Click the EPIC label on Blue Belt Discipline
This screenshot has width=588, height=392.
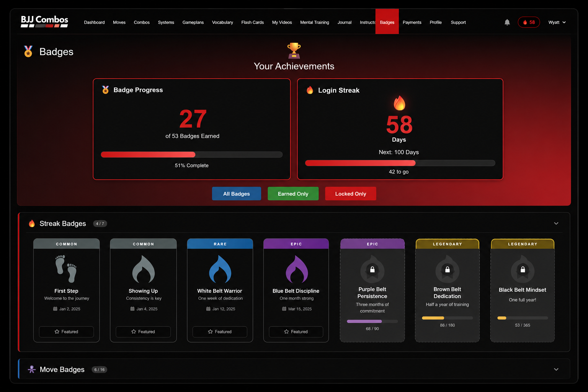pos(296,244)
